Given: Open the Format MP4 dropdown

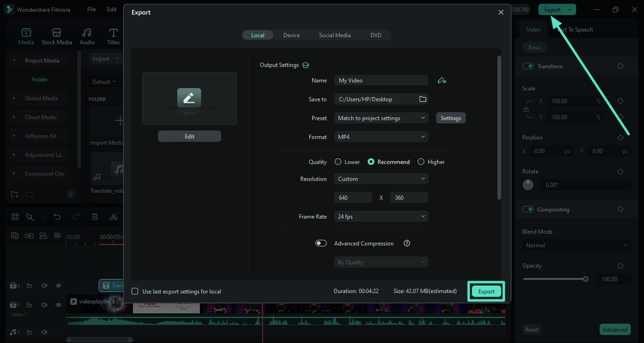Looking at the screenshot, I should pos(381,137).
